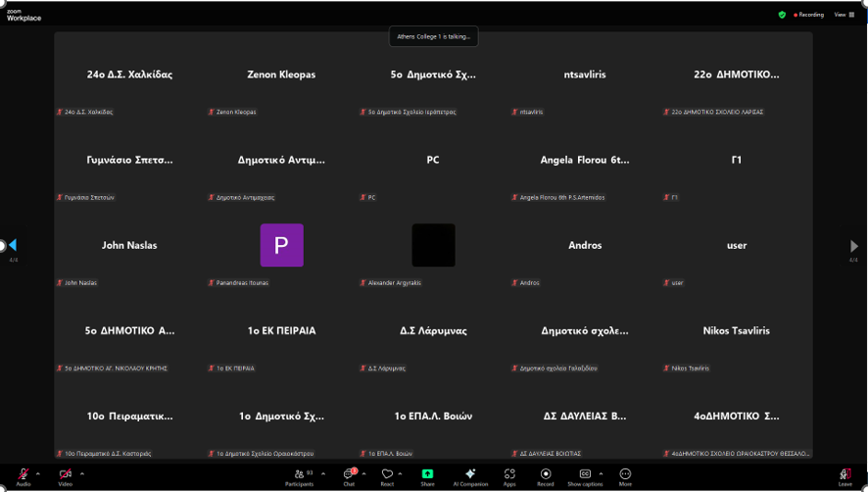Go to previous gallery page with left arrow
This screenshot has width=868, height=492.
pos(13,246)
